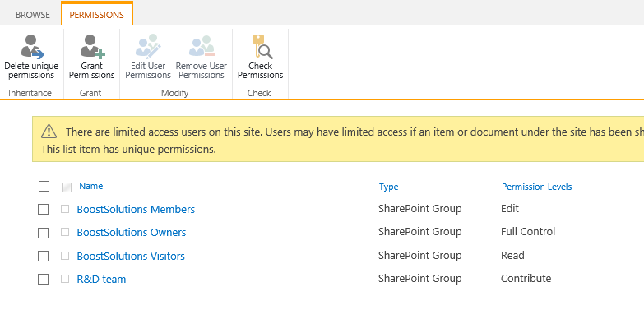The width and height of the screenshot is (644, 310).
Task: Open the R&D team group link
Action: pos(101,280)
